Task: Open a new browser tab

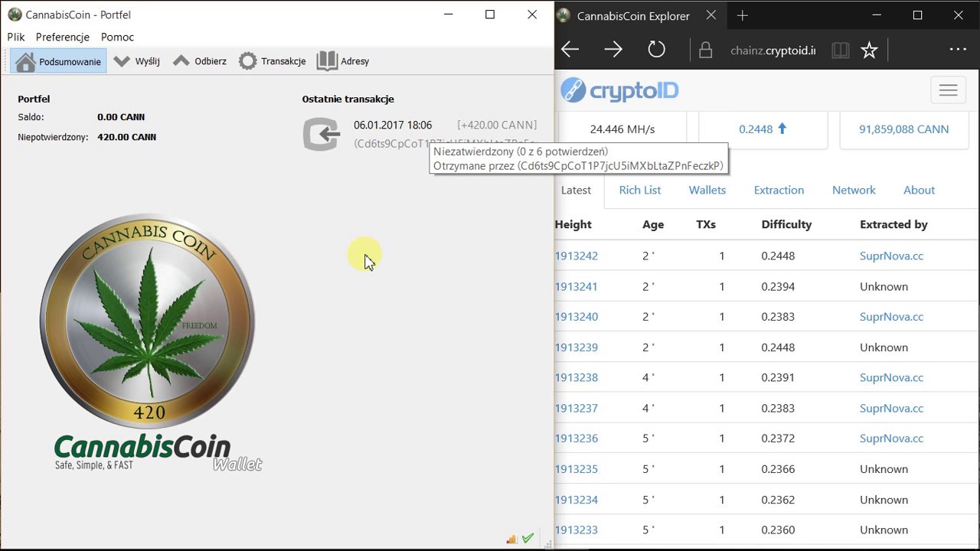Action: coord(742,15)
